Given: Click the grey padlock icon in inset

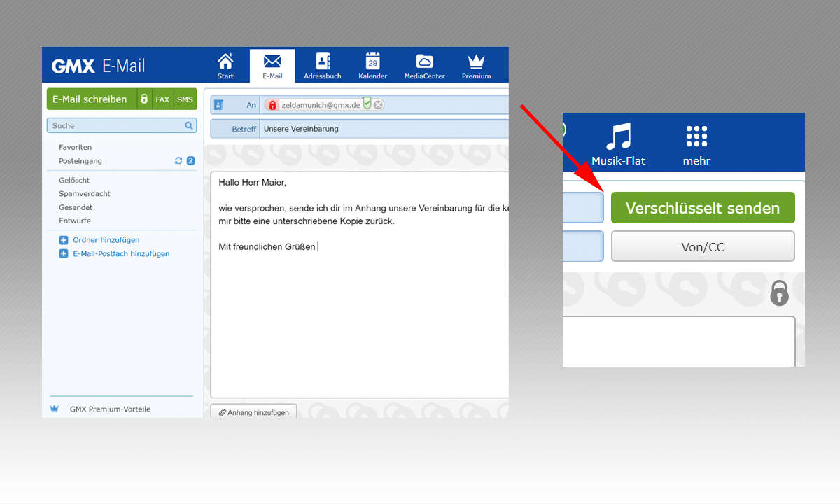Looking at the screenshot, I should 779,293.
